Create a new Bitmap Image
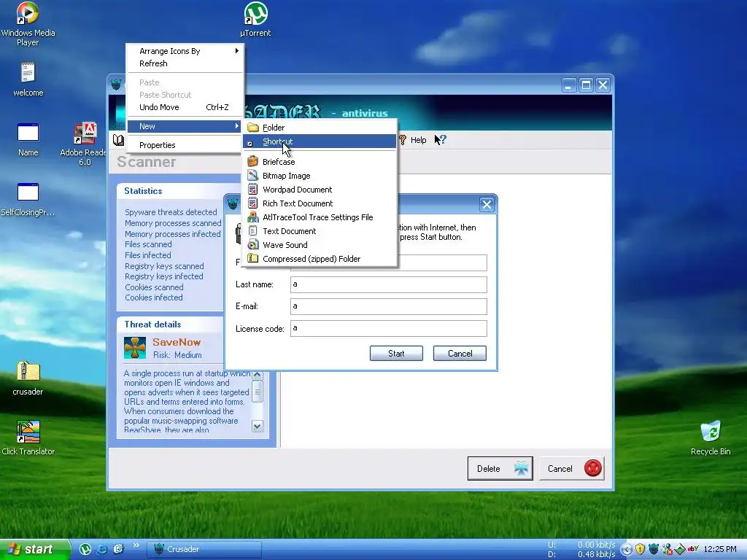 click(x=320, y=176)
